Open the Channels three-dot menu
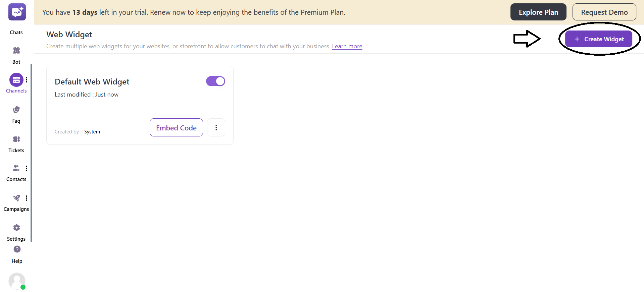Image resolution: width=644 pixels, height=292 pixels. click(x=27, y=80)
